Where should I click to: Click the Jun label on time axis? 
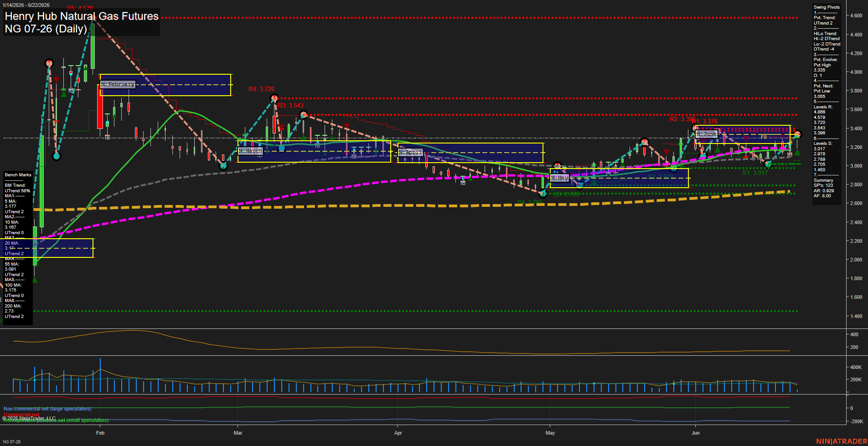coord(696,433)
